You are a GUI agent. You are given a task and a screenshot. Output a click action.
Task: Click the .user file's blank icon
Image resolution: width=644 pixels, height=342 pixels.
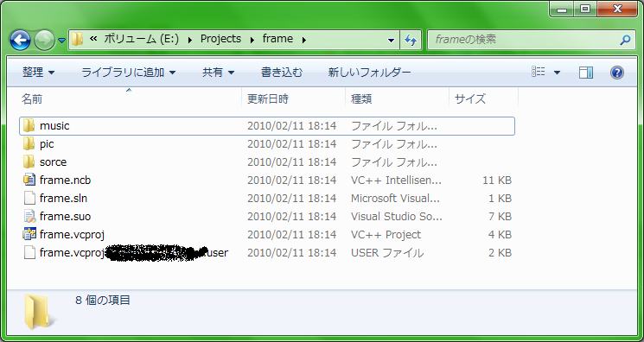click(x=29, y=252)
